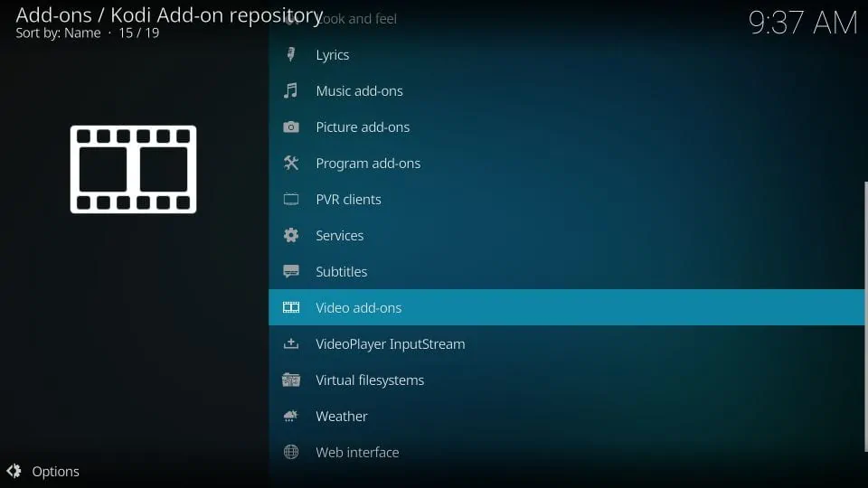Image resolution: width=868 pixels, height=488 pixels.
Task: Click the camera icon for Picture add-ons
Action: point(290,127)
